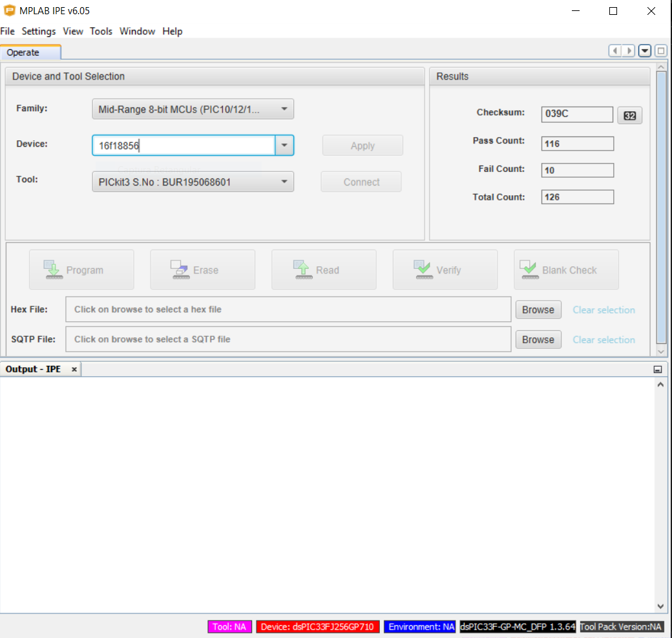Close the Output - IPE tab

[74, 369]
